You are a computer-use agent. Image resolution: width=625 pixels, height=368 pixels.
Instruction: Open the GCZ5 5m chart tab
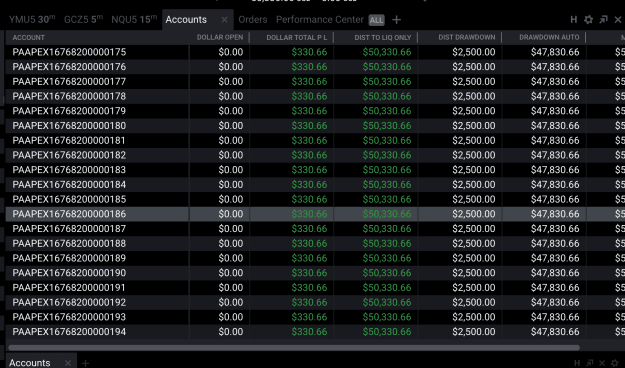[x=83, y=20]
